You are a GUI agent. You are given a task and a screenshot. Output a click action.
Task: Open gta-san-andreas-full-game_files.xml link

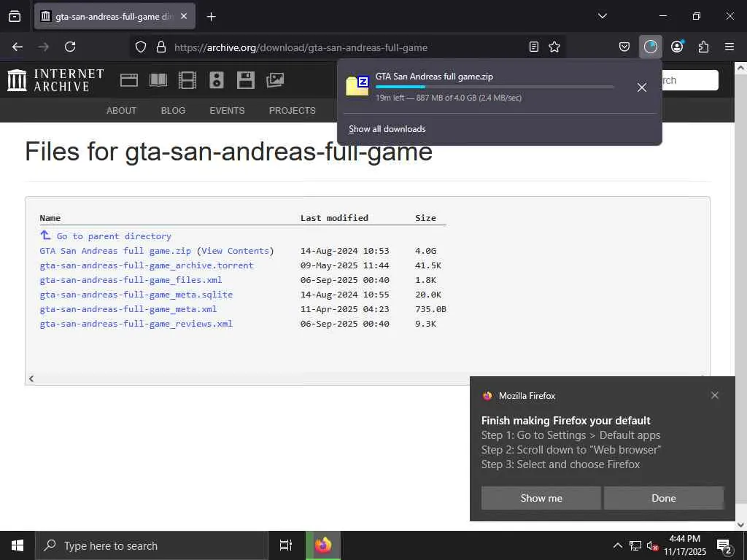[x=131, y=280]
